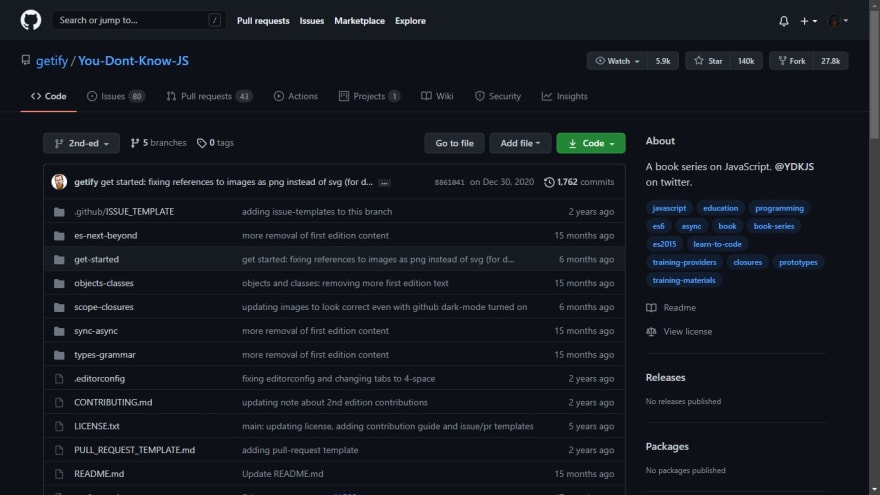This screenshot has width=880, height=495.
Task: Click the folder icon for types-grammar
Action: coord(59,355)
